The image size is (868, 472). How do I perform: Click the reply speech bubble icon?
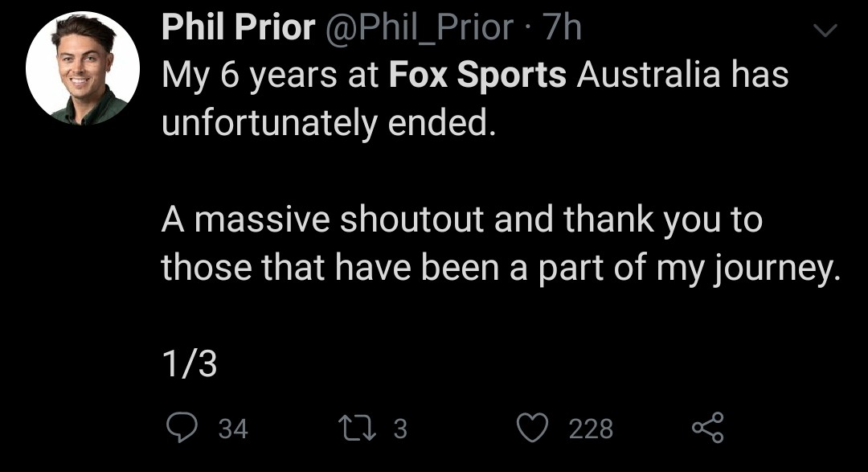(x=182, y=428)
